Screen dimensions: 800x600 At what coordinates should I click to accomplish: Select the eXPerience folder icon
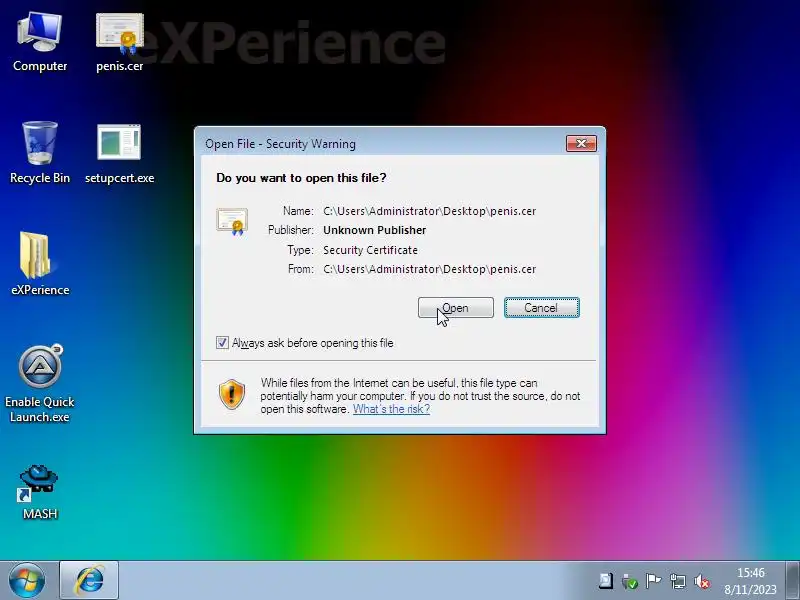click(40, 264)
